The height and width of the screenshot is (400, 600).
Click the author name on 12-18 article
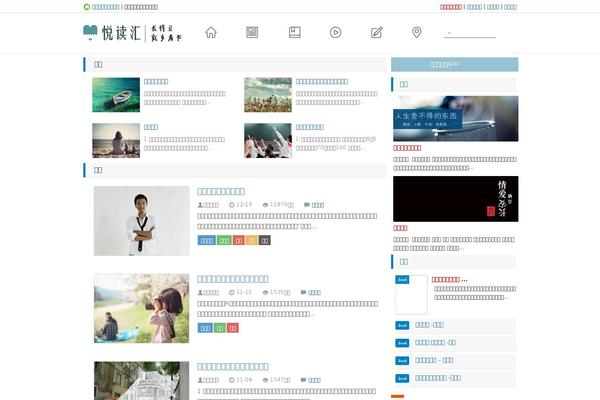pos(211,205)
